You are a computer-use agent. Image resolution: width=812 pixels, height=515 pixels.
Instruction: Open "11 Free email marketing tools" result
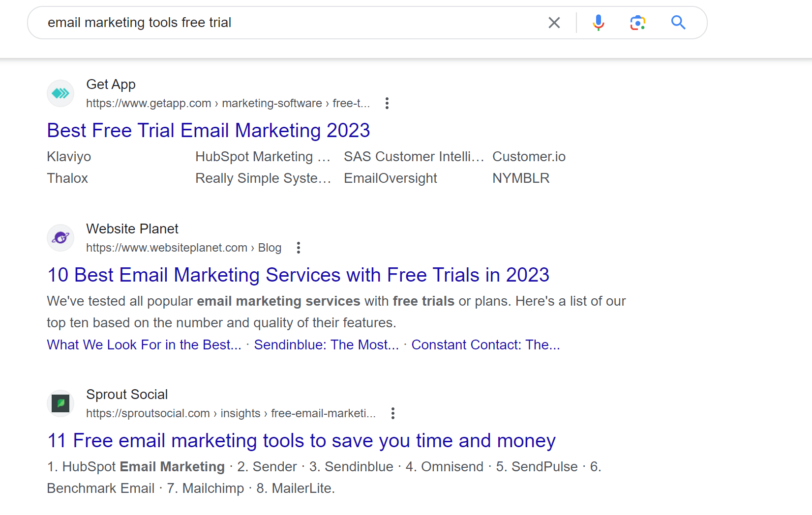[x=301, y=440]
